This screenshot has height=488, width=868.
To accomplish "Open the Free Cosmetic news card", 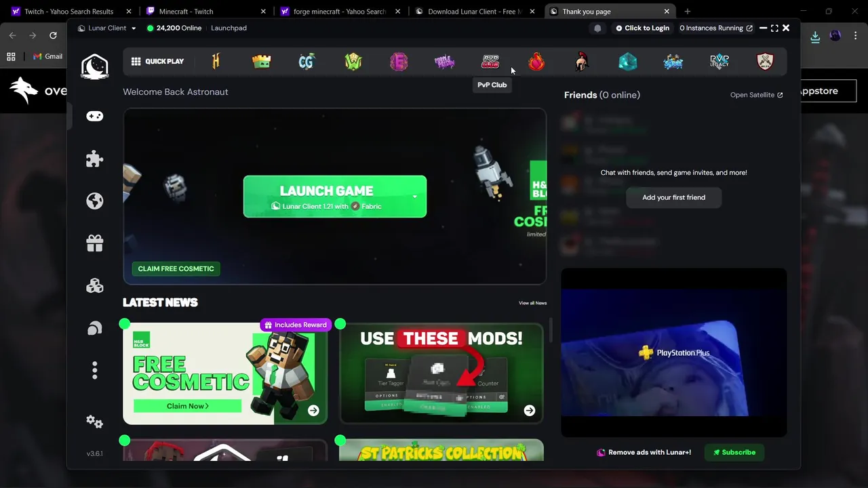I will pyautogui.click(x=225, y=373).
